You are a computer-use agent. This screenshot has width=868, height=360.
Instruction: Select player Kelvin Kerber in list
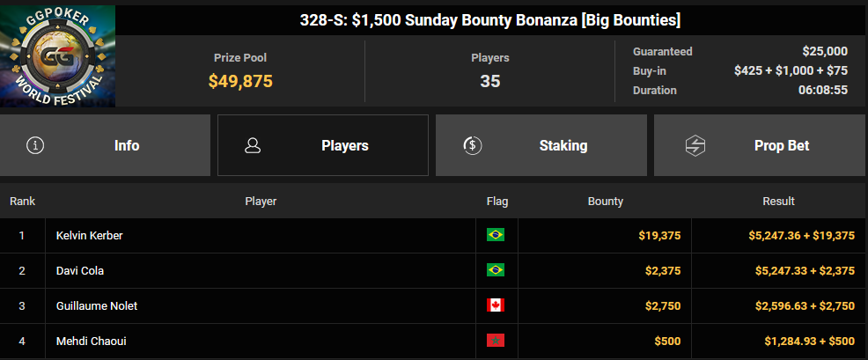pos(90,235)
